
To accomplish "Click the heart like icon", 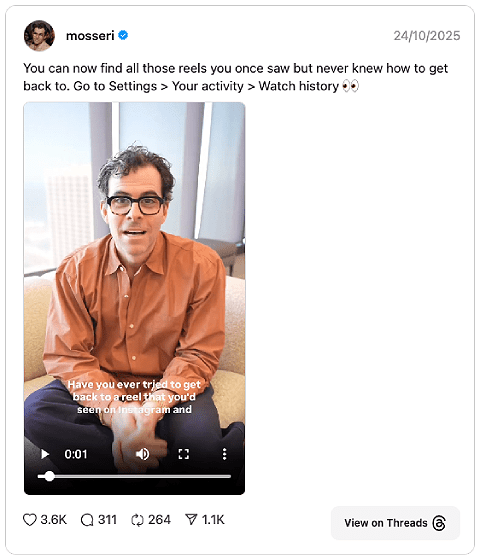I will pos(30,520).
